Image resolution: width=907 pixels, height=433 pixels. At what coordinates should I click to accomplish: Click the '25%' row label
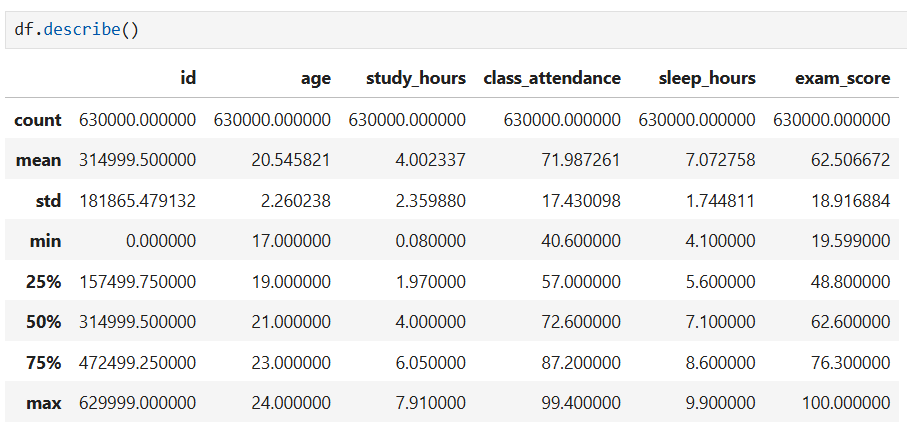point(43,282)
